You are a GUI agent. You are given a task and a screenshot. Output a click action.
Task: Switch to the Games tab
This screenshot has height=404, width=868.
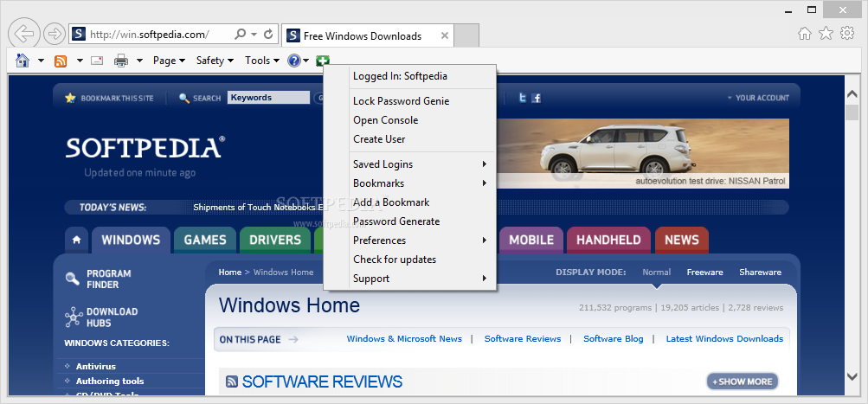[x=205, y=240]
